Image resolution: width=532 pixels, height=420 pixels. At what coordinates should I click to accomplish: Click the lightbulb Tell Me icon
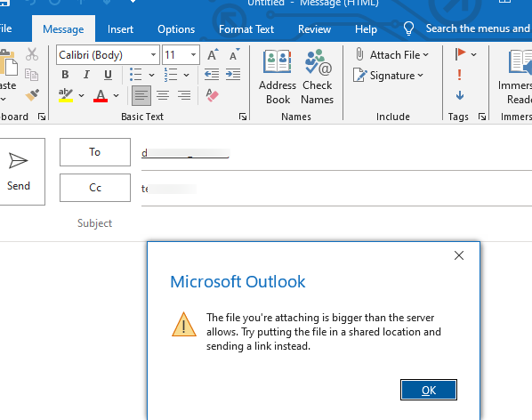pyautogui.click(x=408, y=28)
